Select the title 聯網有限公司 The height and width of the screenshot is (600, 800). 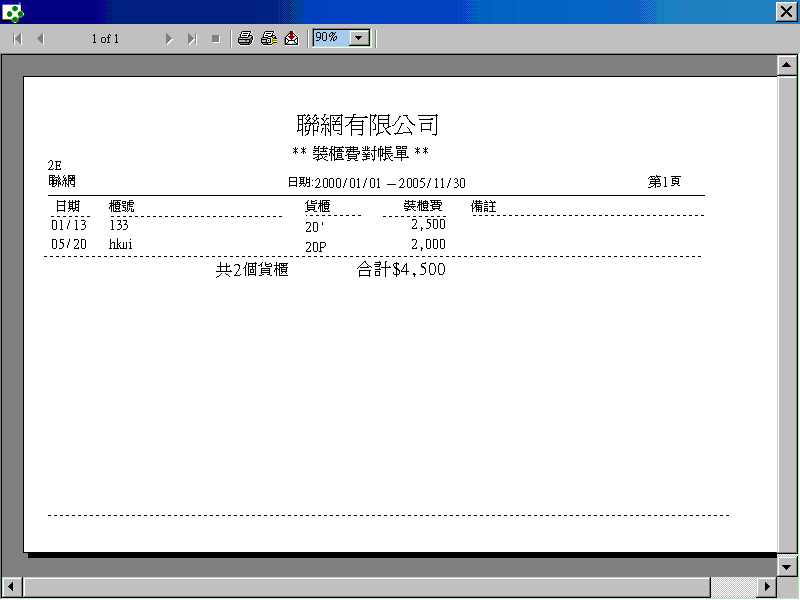[x=367, y=125]
